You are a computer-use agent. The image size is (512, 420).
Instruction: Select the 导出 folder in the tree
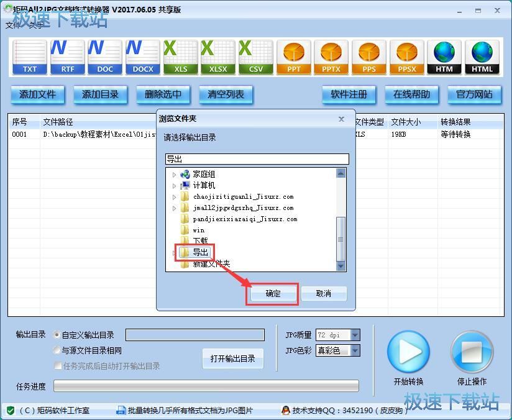pos(201,252)
